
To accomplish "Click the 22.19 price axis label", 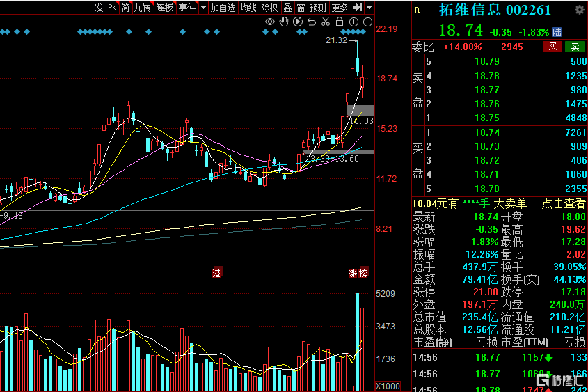I will coord(386,29).
